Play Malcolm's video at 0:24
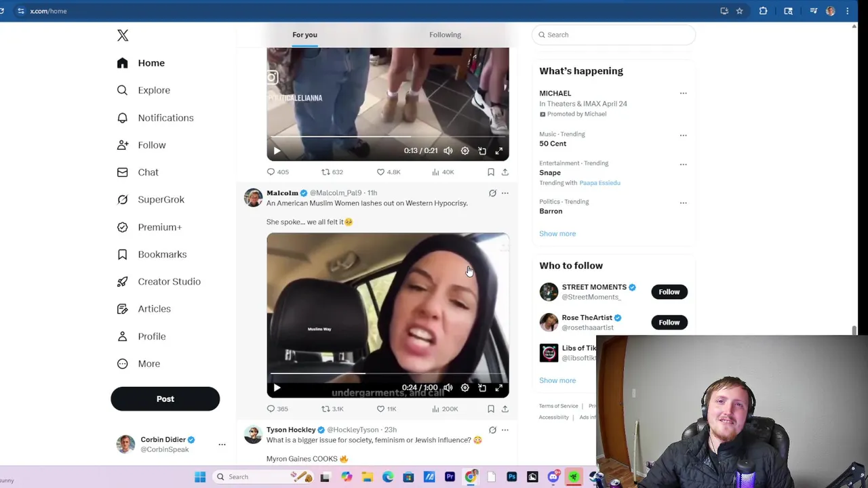 tap(277, 388)
